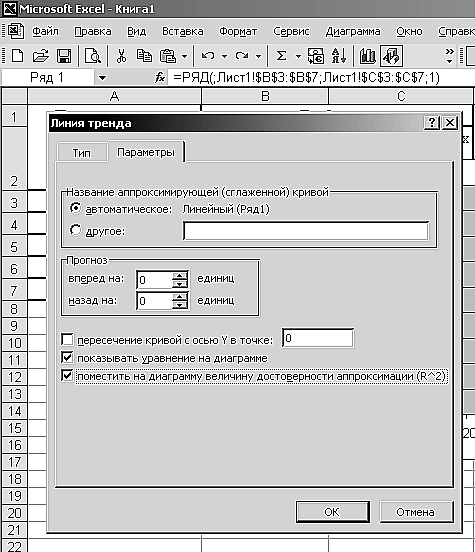The height and width of the screenshot is (552, 475).
Task: Click the Undo arrow icon
Action: click(208, 56)
